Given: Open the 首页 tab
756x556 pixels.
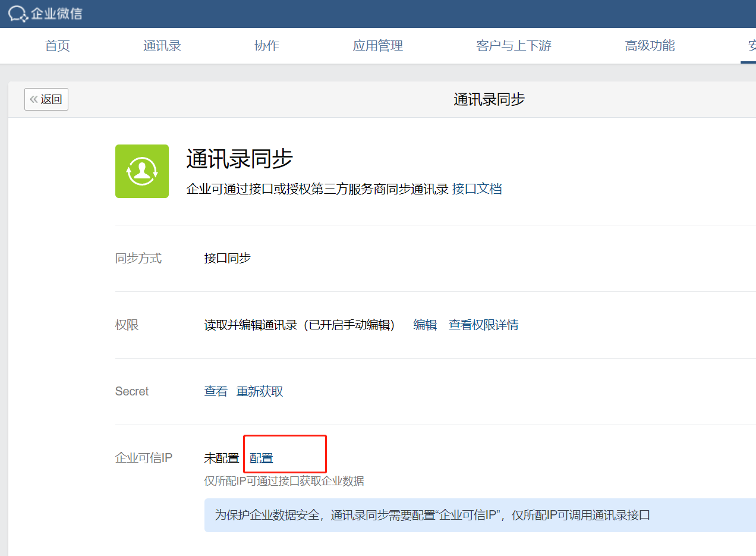Looking at the screenshot, I should click(x=58, y=46).
